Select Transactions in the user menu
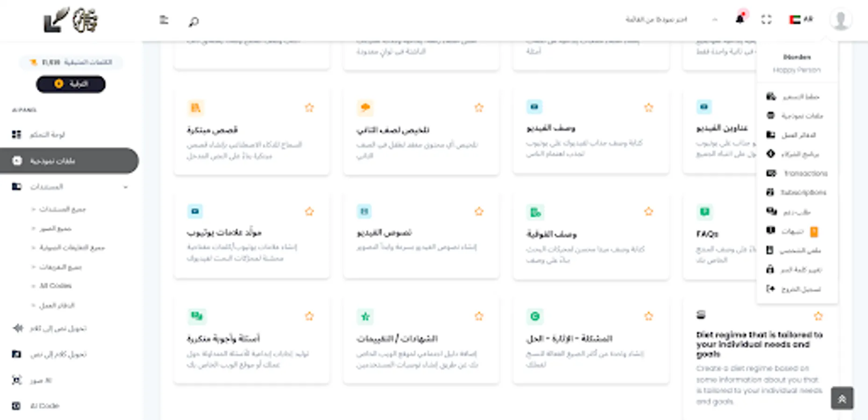Screen dimensions: 868x420 [x=805, y=173]
